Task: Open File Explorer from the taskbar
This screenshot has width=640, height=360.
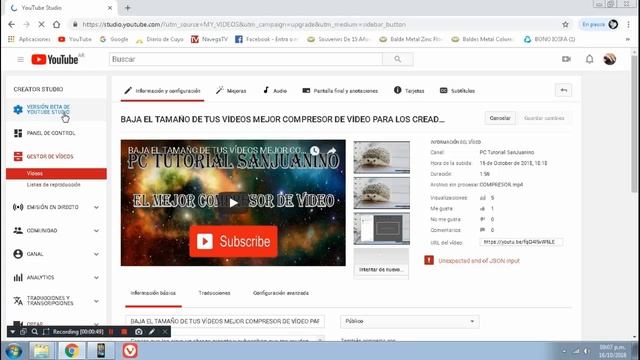Action: 41,351
